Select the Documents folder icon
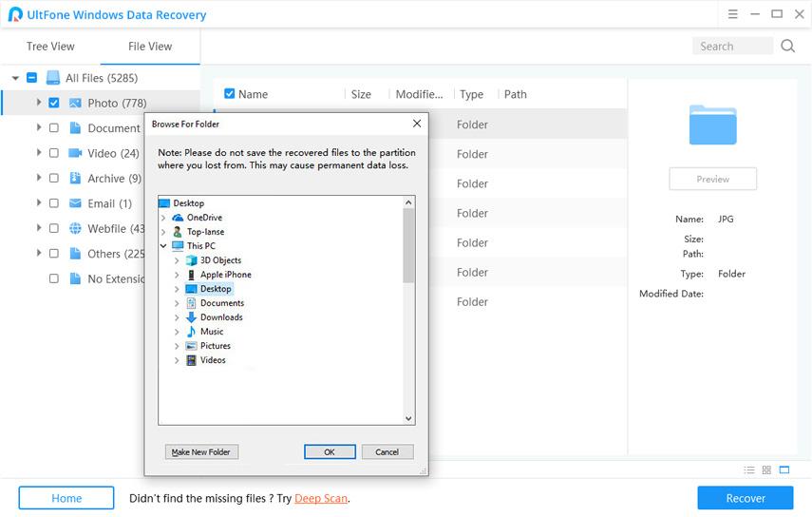The width and height of the screenshot is (812, 517). 191,303
